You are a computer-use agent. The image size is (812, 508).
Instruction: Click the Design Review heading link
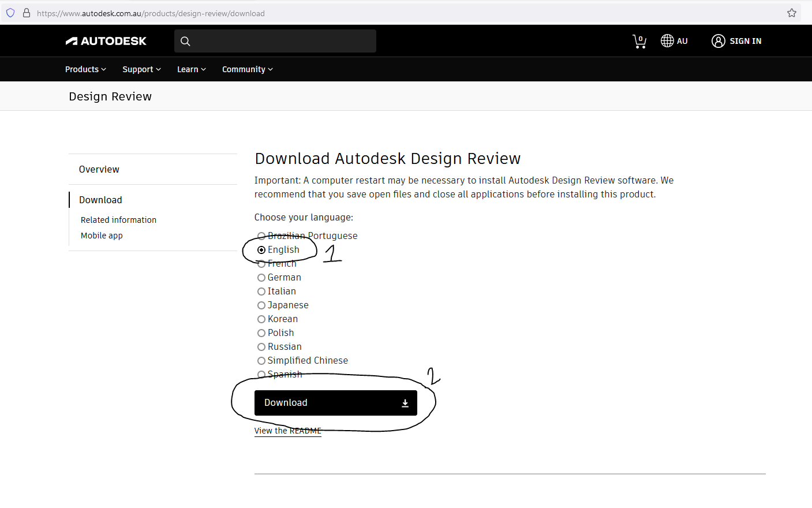(110, 96)
